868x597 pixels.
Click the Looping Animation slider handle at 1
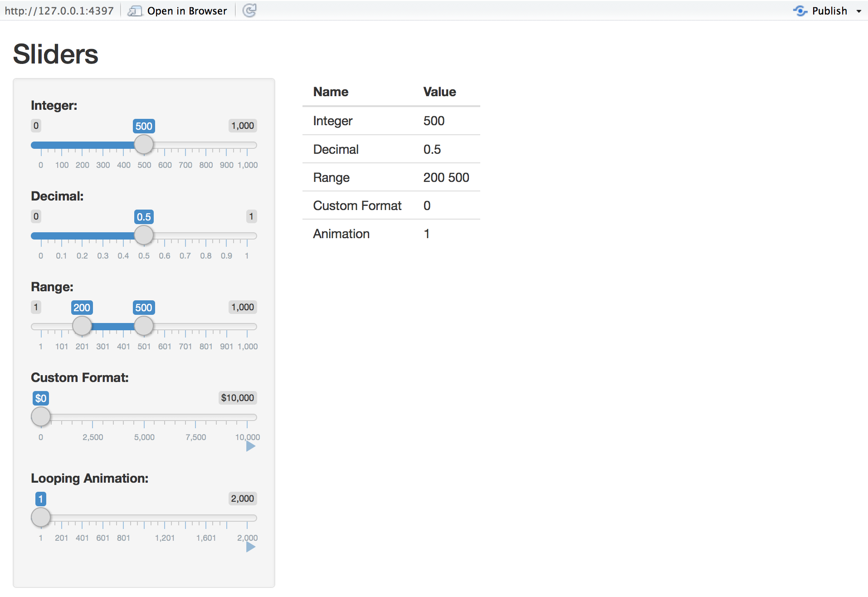[41, 517]
